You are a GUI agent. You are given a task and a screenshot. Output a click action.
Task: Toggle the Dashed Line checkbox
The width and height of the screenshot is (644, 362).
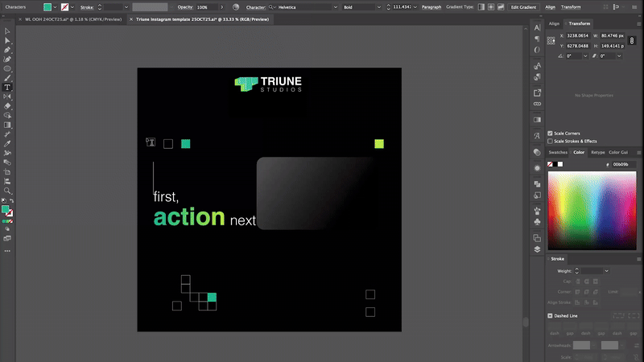coord(550,315)
